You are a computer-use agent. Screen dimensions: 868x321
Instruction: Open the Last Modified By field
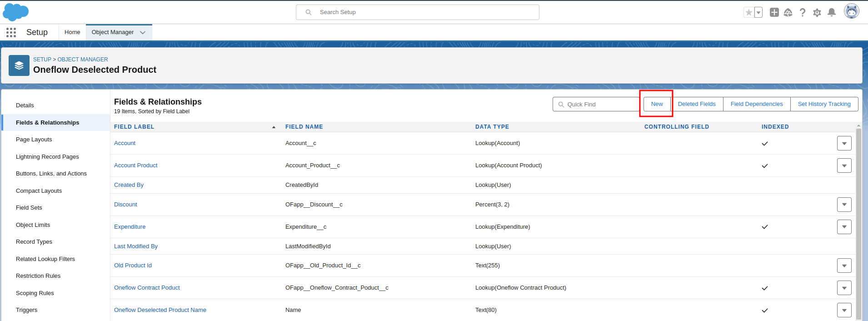(x=136, y=246)
